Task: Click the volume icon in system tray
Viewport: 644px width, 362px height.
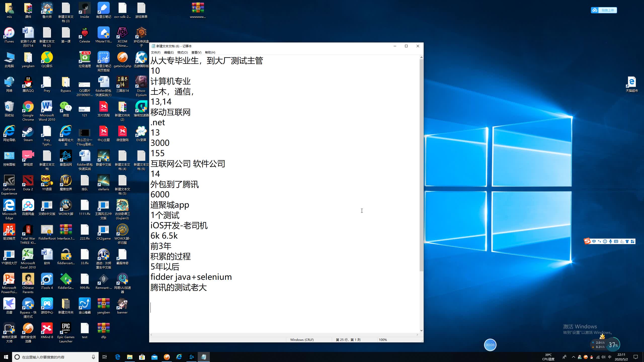Action: [603, 357]
